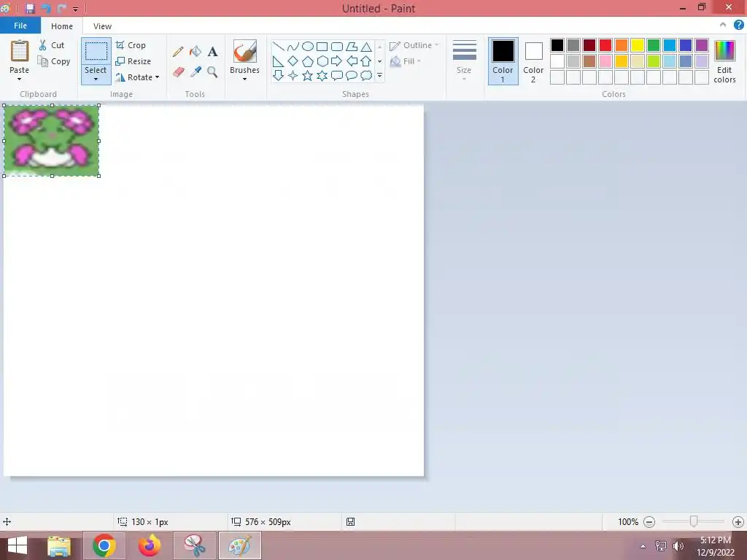The width and height of the screenshot is (747, 560).
Task: Click the Save icon in quick access toolbar
Action: [30, 9]
